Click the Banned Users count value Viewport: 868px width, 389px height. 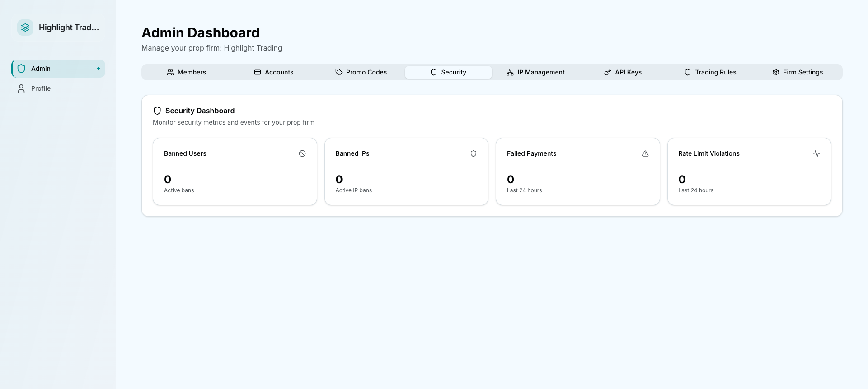pyautogui.click(x=168, y=179)
